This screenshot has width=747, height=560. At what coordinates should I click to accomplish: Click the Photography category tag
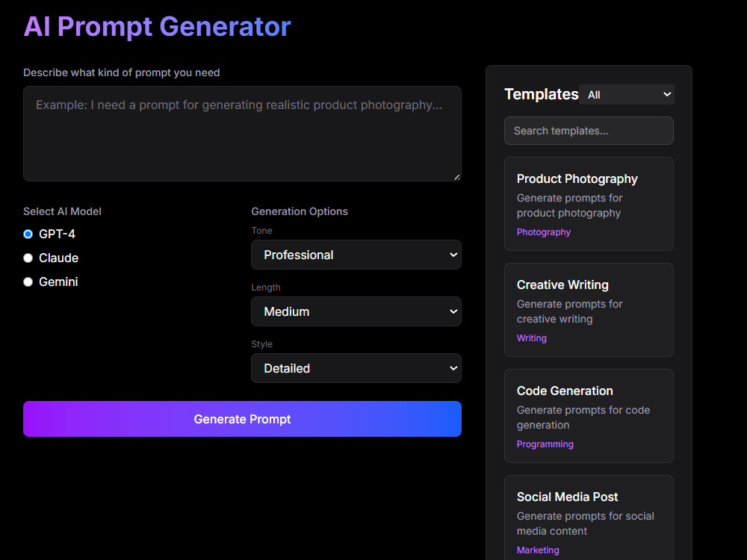[543, 231]
